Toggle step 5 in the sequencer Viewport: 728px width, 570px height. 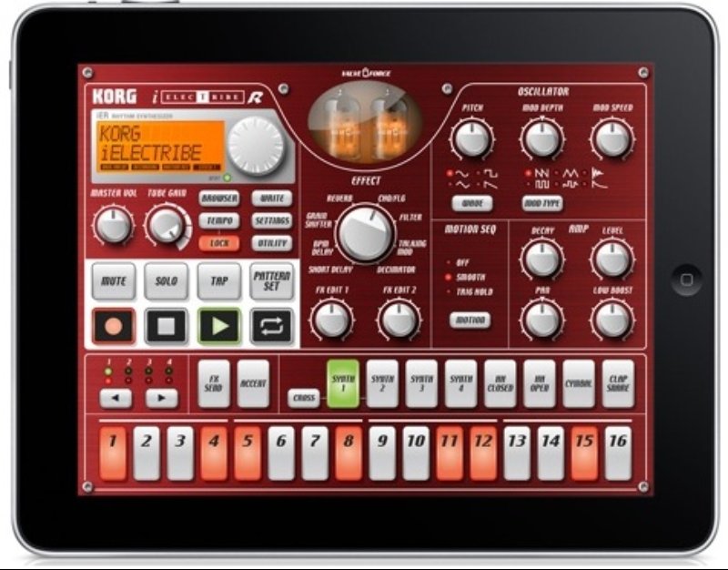248,453
